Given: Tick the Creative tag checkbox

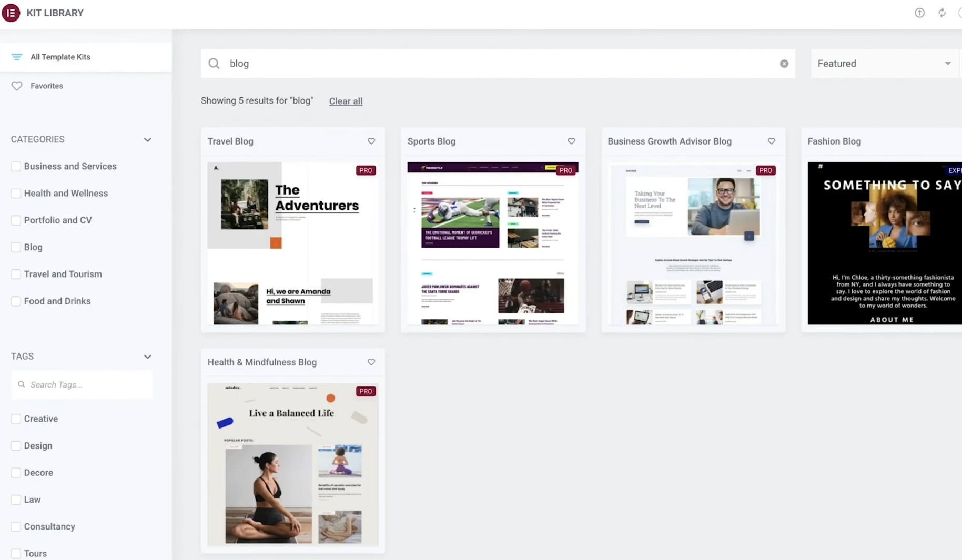Looking at the screenshot, I should pyautogui.click(x=16, y=419).
